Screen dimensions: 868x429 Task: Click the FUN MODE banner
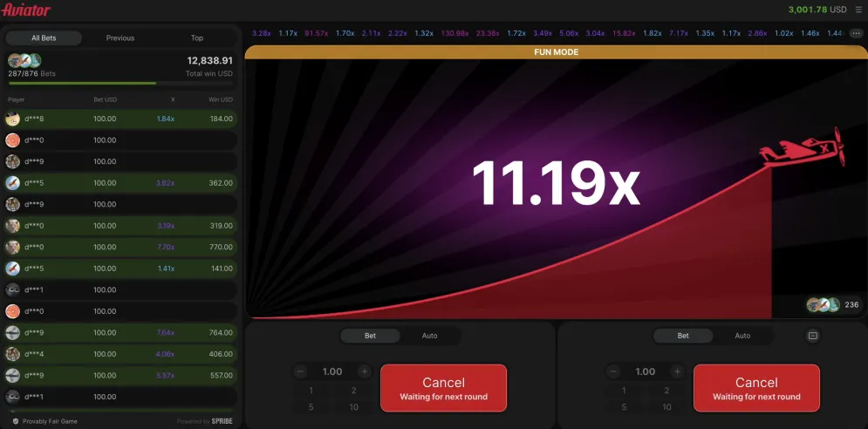tap(556, 52)
